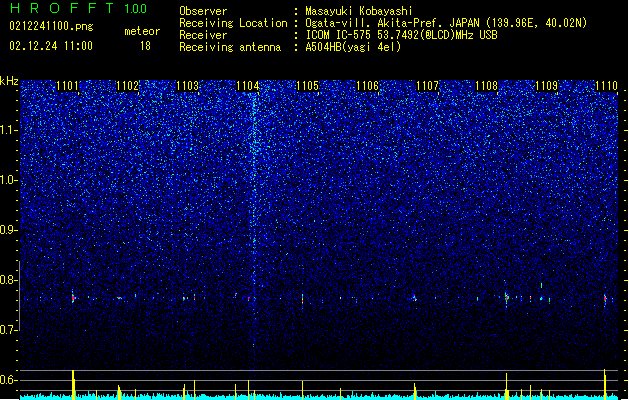Click the vertical noise streak at 1104
The image size is (629, 400).
(x=254, y=219)
